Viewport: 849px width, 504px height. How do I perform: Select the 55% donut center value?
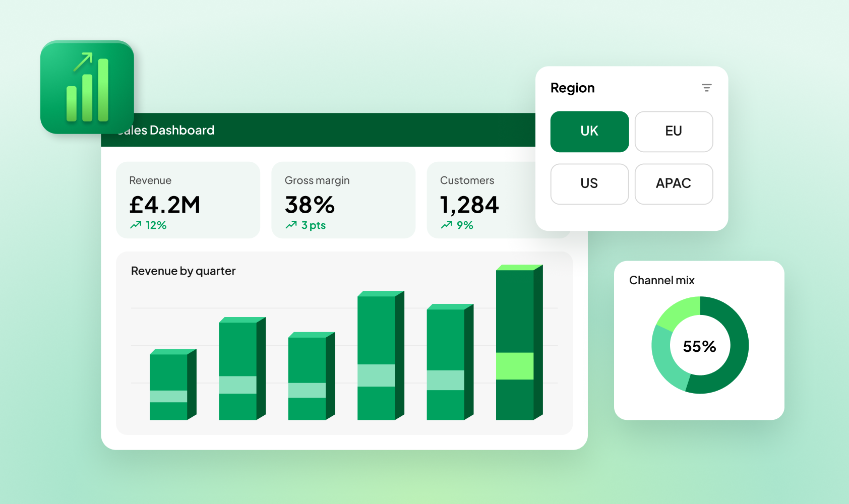tap(700, 346)
